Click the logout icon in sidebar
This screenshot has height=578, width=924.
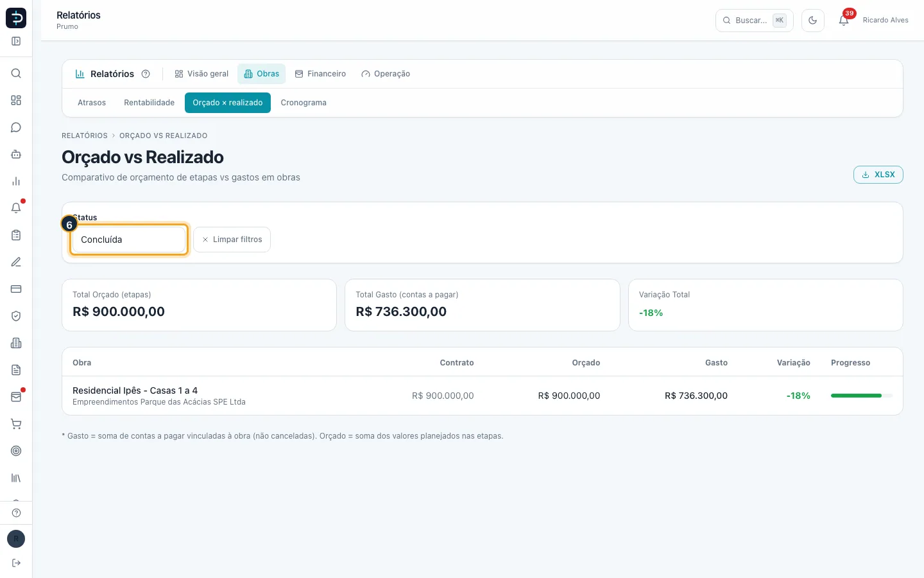click(x=16, y=563)
